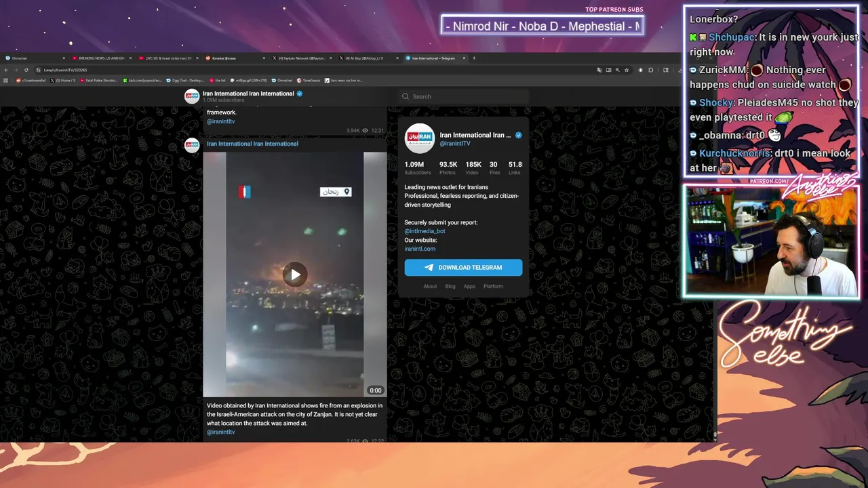Click Iran International sender name above the video

coord(252,144)
